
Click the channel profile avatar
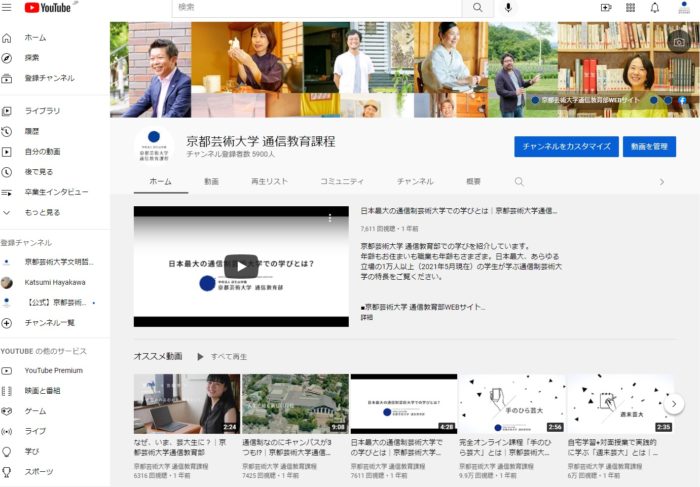(x=154, y=146)
